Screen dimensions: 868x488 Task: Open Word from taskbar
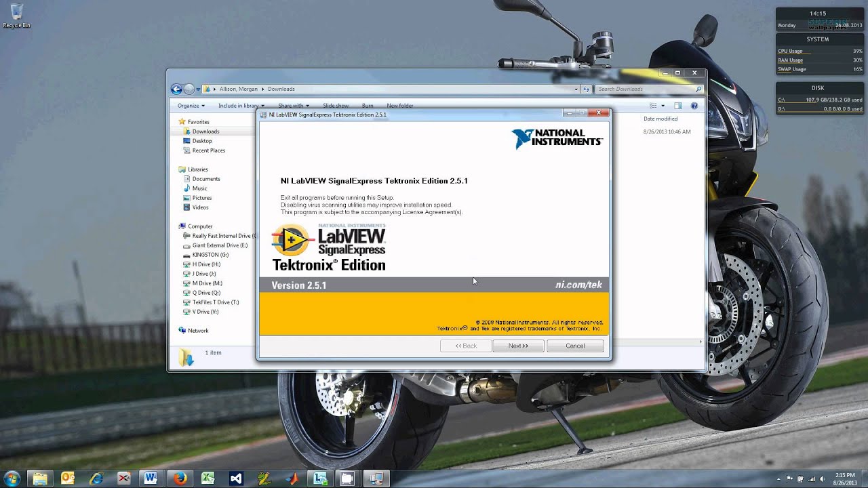151,479
